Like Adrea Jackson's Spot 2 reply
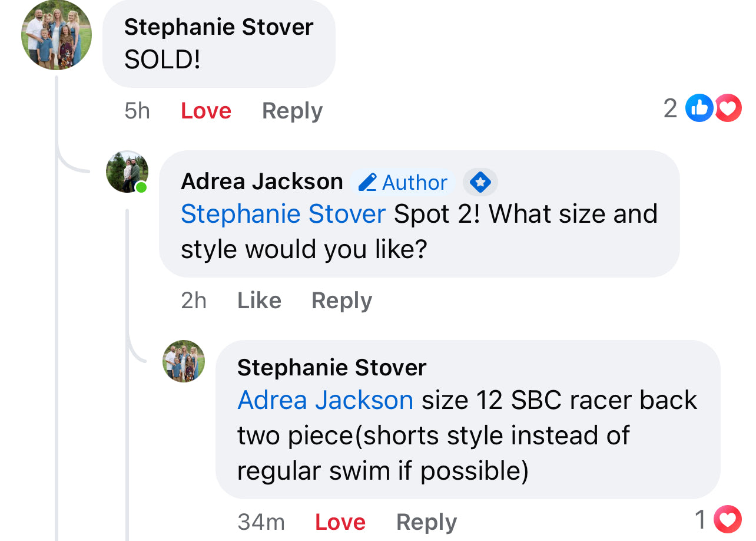This screenshot has height=541, width=756. click(x=259, y=301)
